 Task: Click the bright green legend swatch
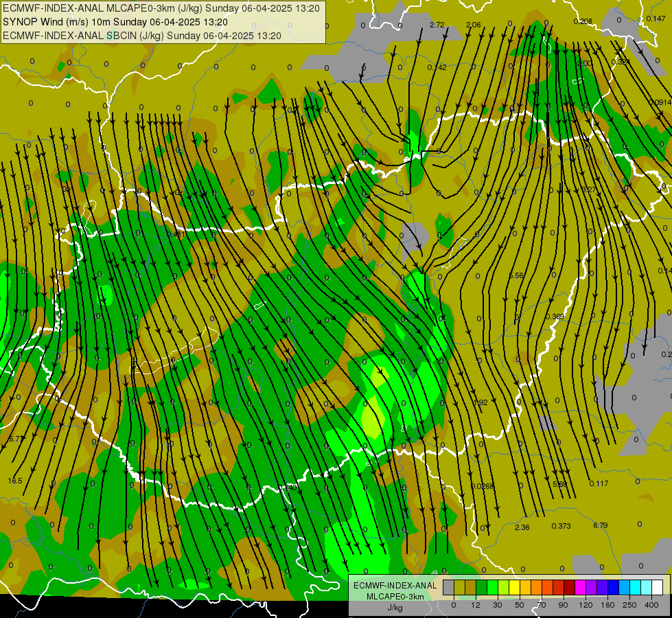[x=493, y=587]
